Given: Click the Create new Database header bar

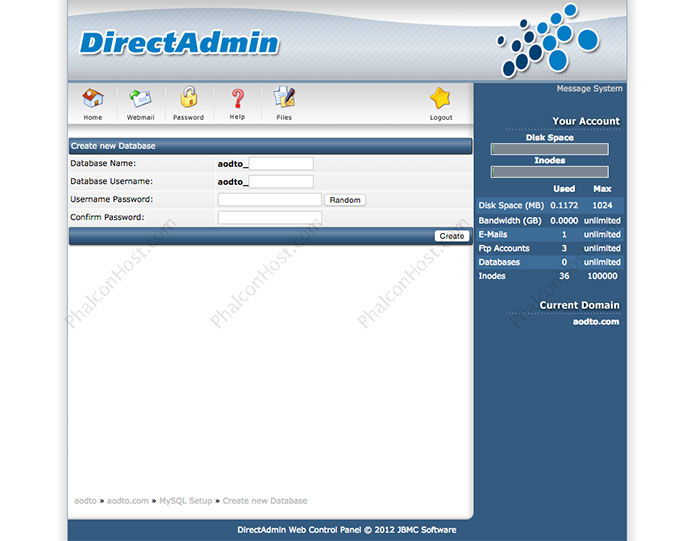Looking at the screenshot, I should pos(271,146).
